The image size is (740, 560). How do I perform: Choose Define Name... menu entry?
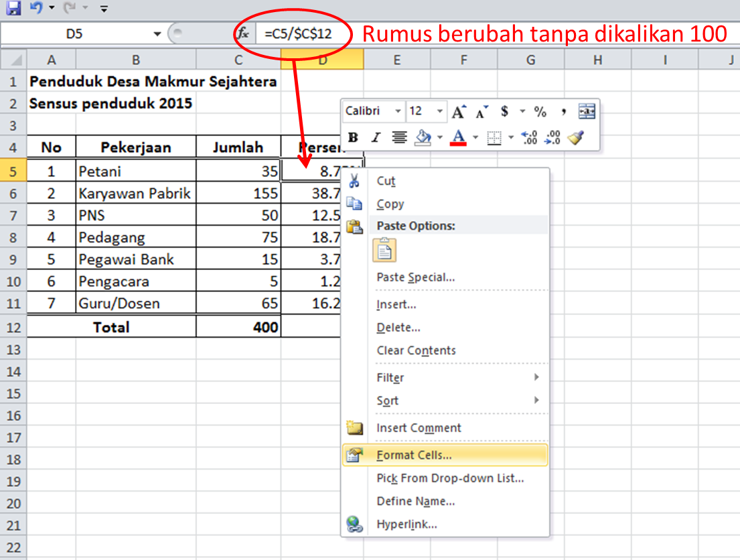coord(445,501)
